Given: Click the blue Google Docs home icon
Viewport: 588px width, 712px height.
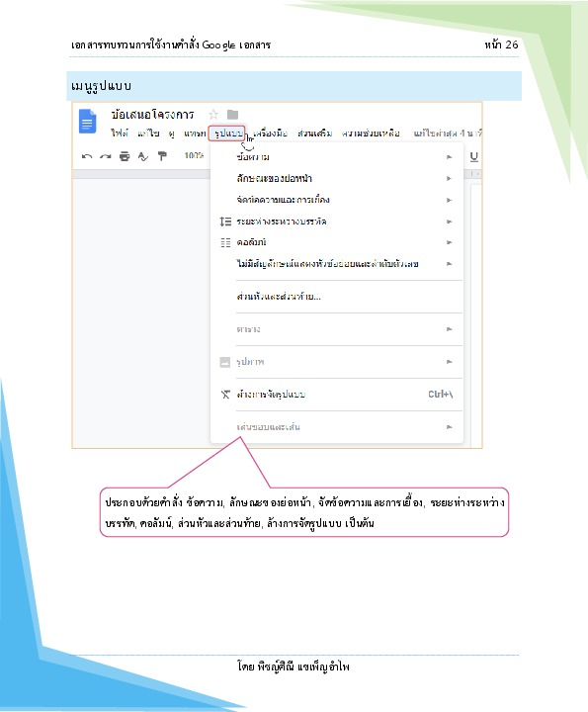Looking at the screenshot, I should pos(88,122).
